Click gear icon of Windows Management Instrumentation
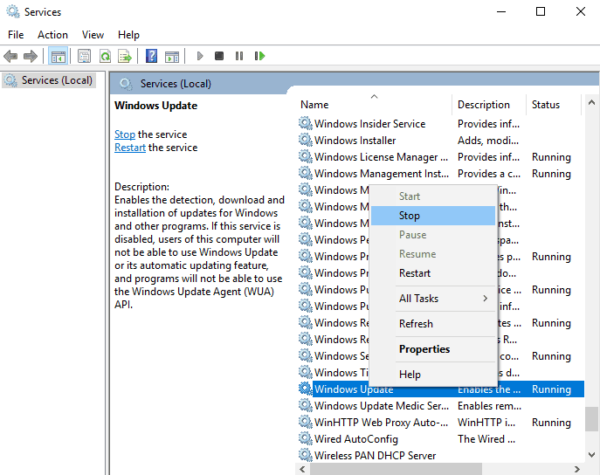The height and width of the screenshot is (475, 600). pyautogui.click(x=305, y=173)
